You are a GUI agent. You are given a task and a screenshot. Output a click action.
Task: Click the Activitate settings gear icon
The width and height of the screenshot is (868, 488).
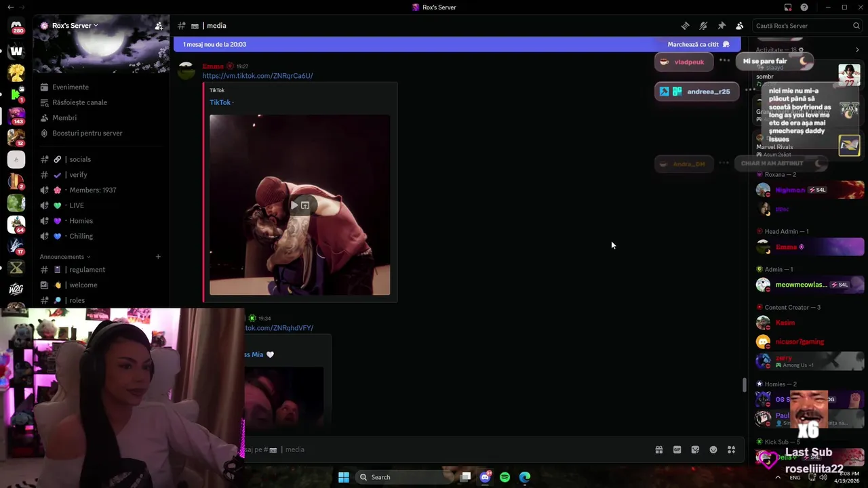point(801,49)
